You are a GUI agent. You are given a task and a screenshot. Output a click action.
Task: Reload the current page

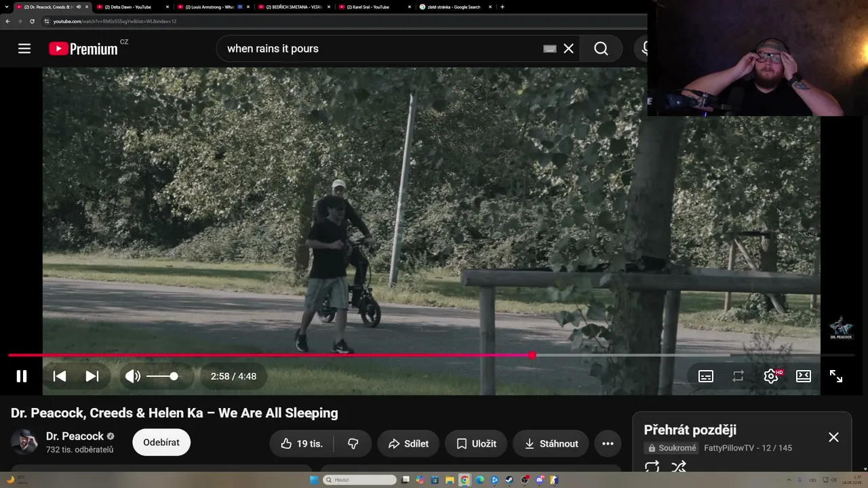coord(32,21)
